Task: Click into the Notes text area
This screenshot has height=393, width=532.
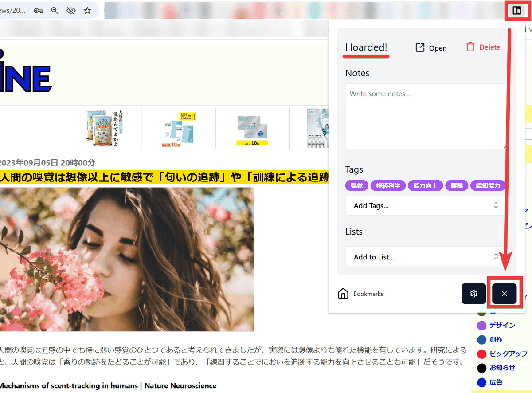Action: [x=426, y=116]
